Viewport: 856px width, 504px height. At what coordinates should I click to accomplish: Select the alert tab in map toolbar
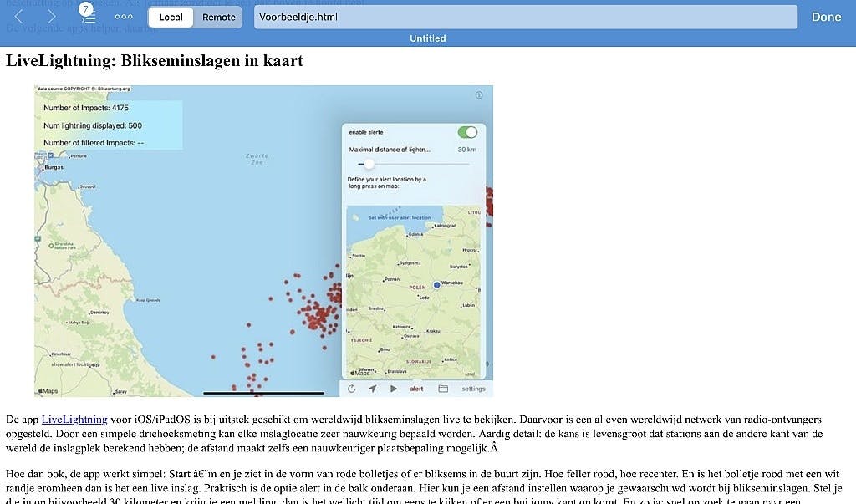point(416,389)
